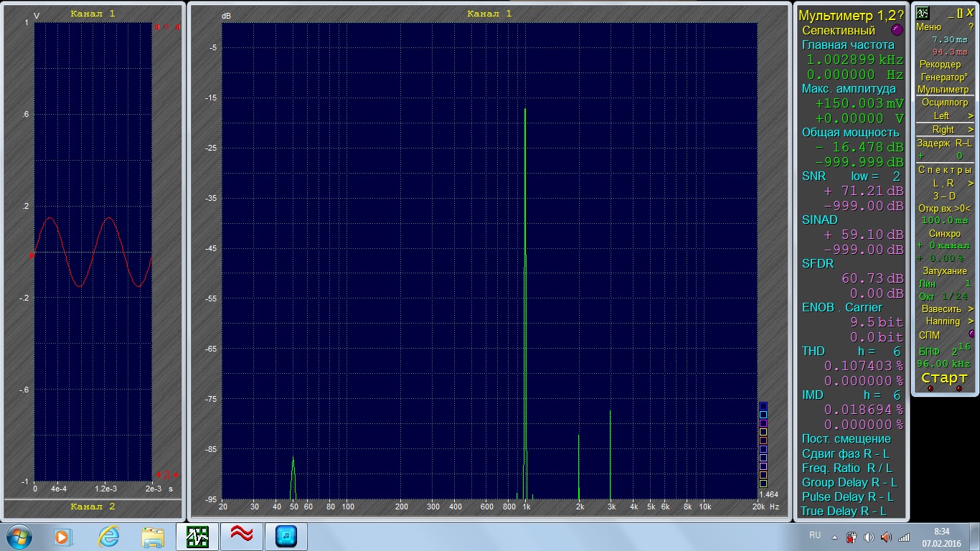The width and height of the screenshot is (980, 551).
Task: Select the Сдвиг фаз R - L measurement
Action: point(846,454)
